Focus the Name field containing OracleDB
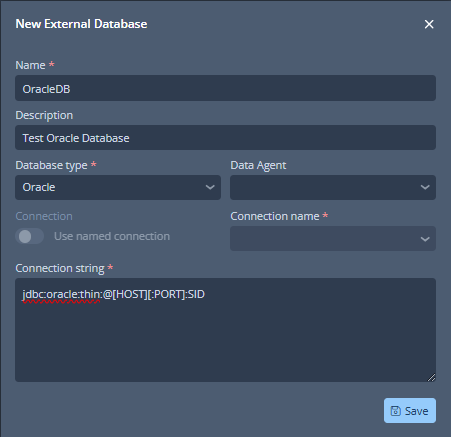Viewport: 451px width, 437px height. 225,88
